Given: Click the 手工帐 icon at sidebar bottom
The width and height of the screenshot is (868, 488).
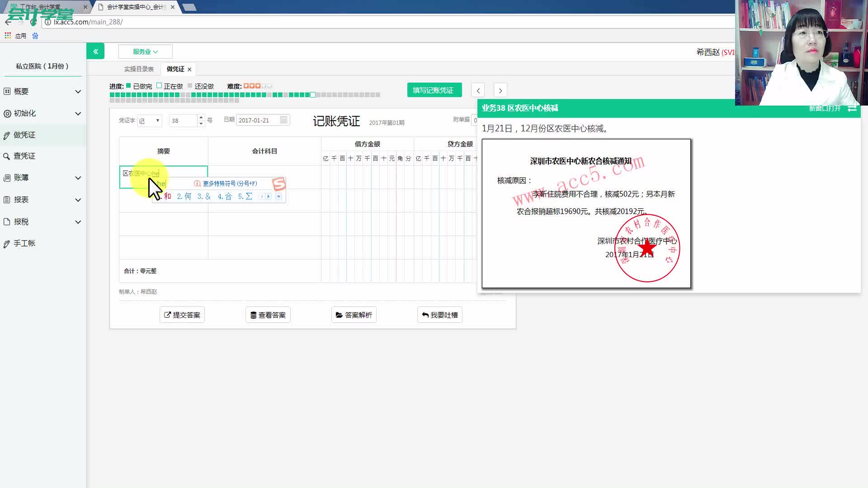Looking at the screenshot, I should (x=7, y=243).
